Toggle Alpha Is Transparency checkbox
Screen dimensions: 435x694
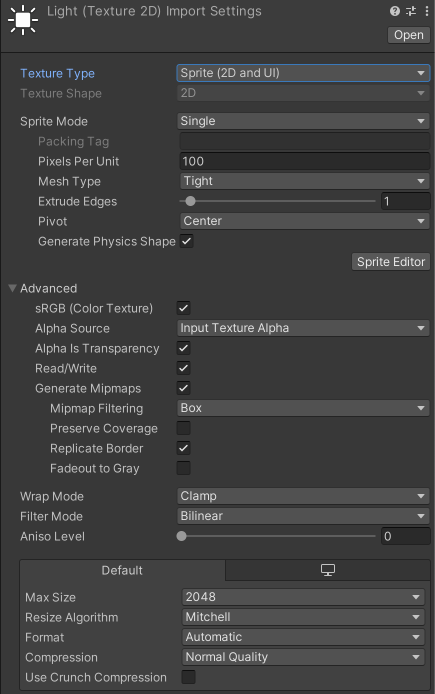pyautogui.click(x=184, y=348)
